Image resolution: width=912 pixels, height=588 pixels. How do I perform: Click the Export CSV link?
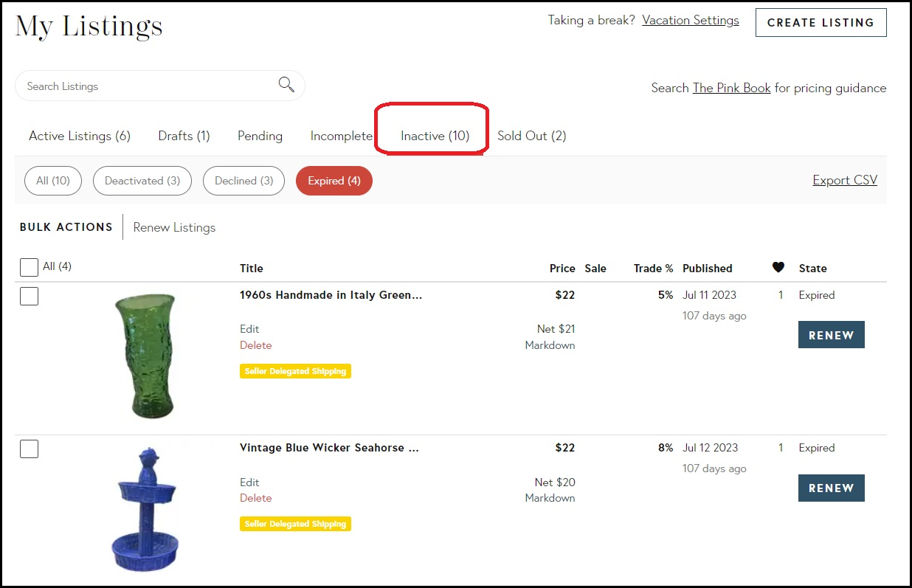coord(845,180)
